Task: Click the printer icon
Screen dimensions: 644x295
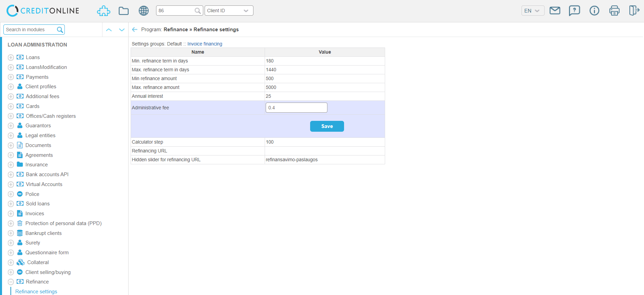Action: [x=614, y=11]
